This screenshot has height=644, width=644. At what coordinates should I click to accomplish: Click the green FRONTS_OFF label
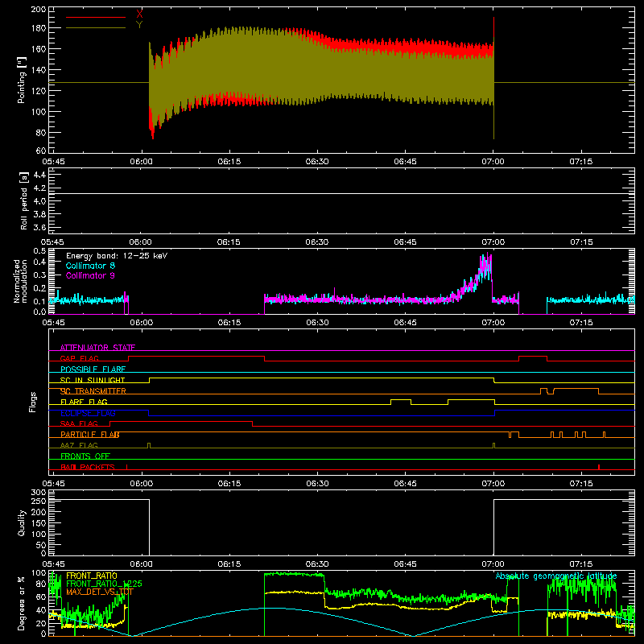pos(85,456)
